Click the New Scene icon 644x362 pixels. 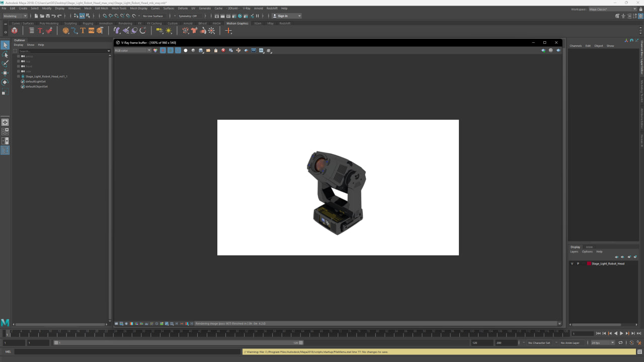(36, 16)
